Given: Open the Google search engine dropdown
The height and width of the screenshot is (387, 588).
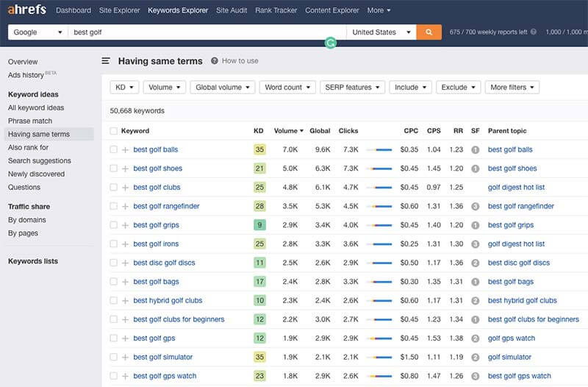Looking at the screenshot, I should pyautogui.click(x=38, y=32).
